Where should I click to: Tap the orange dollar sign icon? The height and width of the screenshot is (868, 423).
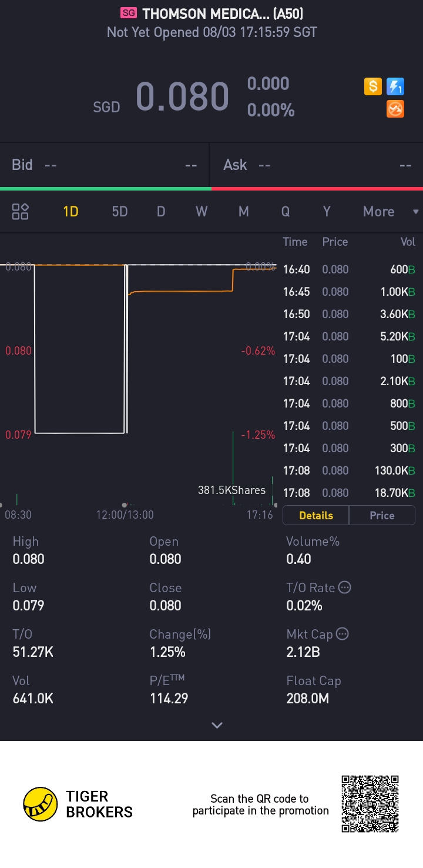(372, 87)
